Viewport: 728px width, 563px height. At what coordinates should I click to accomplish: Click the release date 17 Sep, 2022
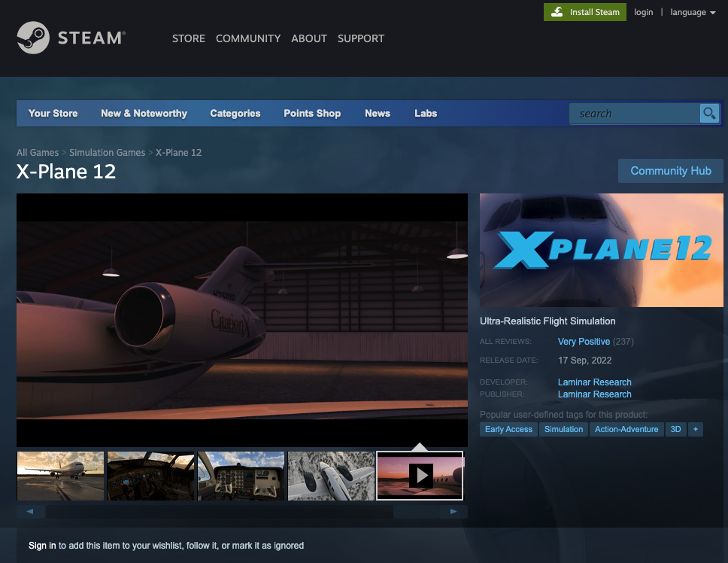584,361
